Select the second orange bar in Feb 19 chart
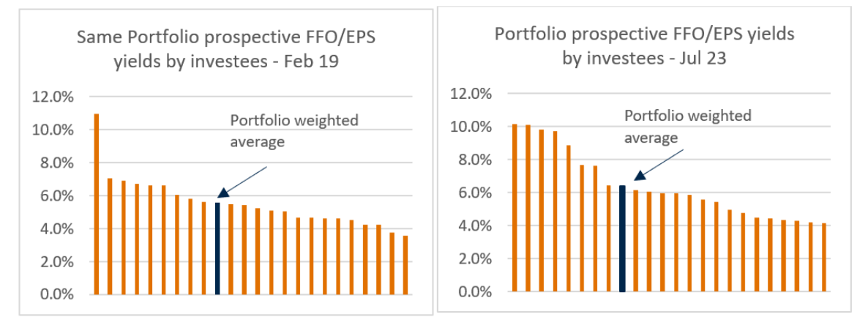The width and height of the screenshot is (868, 317). coord(110,236)
